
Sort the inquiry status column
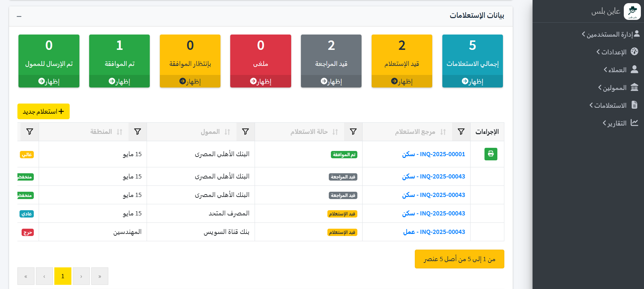point(335,132)
